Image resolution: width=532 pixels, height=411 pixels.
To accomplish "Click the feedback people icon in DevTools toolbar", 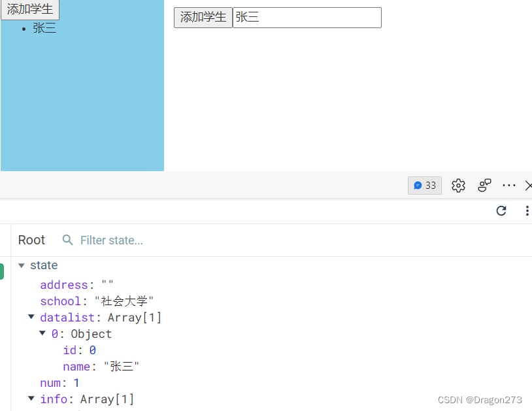I will (484, 186).
